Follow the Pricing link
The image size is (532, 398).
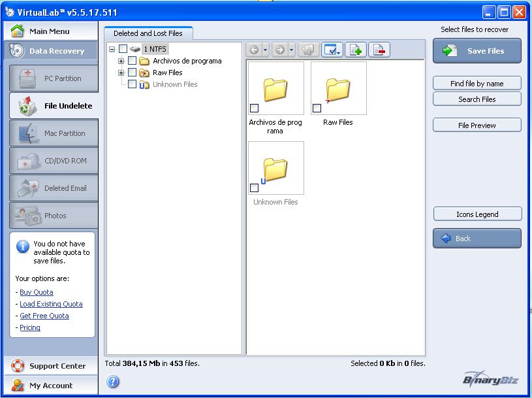point(30,327)
